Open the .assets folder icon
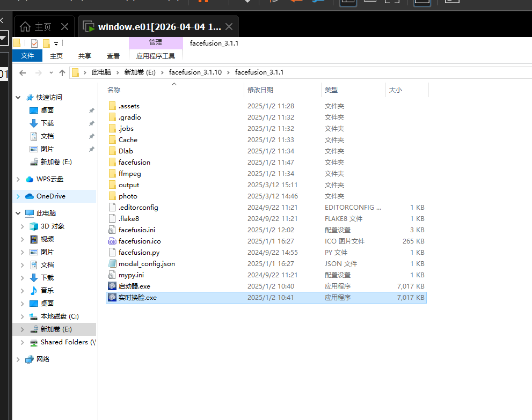 click(x=112, y=106)
